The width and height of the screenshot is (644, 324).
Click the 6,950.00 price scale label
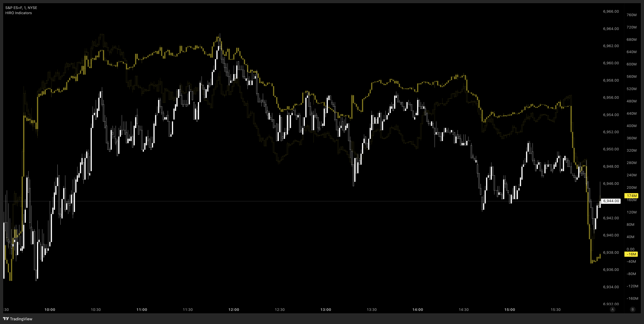click(x=611, y=149)
